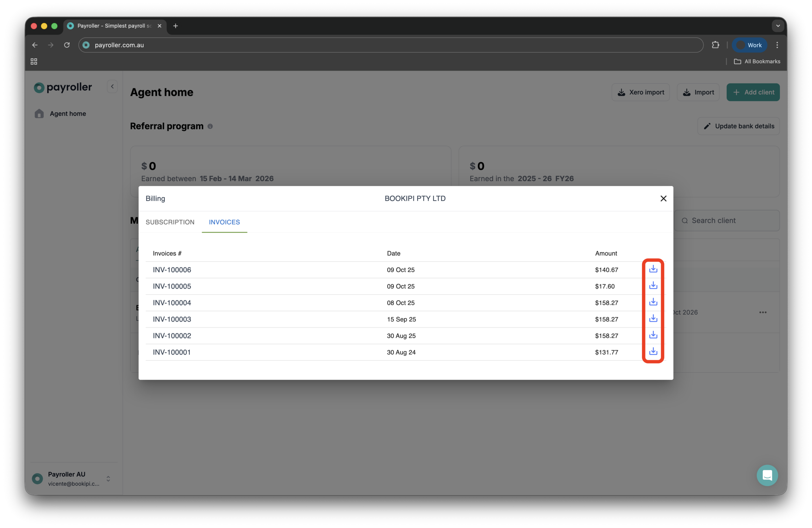Click the Payroller logo in the sidebar
The image size is (812, 528).
63,88
